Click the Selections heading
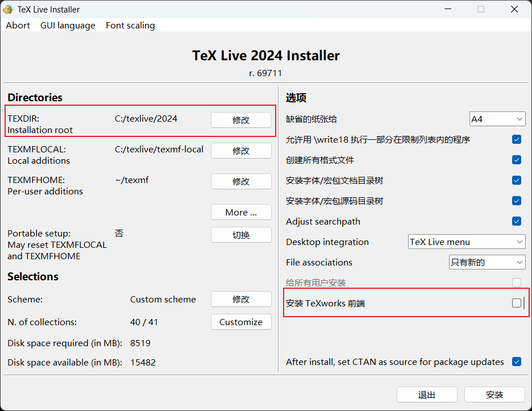The width and height of the screenshot is (532, 411). [33, 277]
